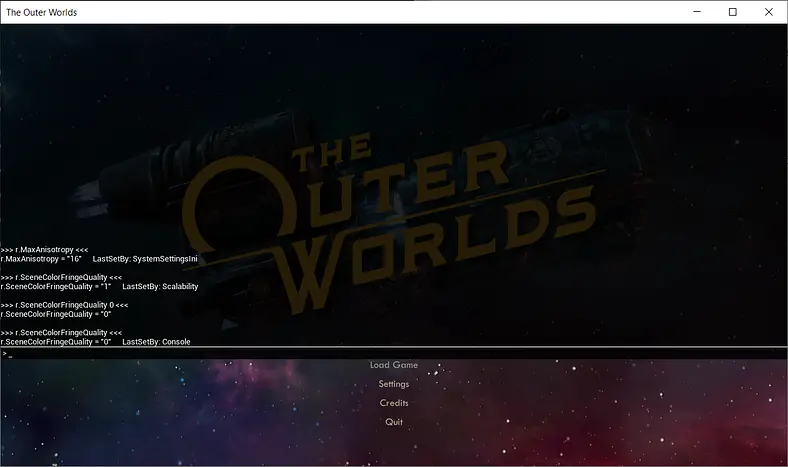
Task: Focus the console command input line
Action: 394,354
